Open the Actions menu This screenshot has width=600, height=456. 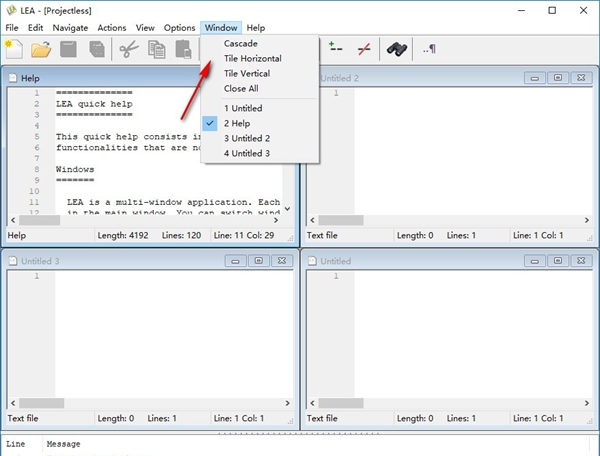112,28
